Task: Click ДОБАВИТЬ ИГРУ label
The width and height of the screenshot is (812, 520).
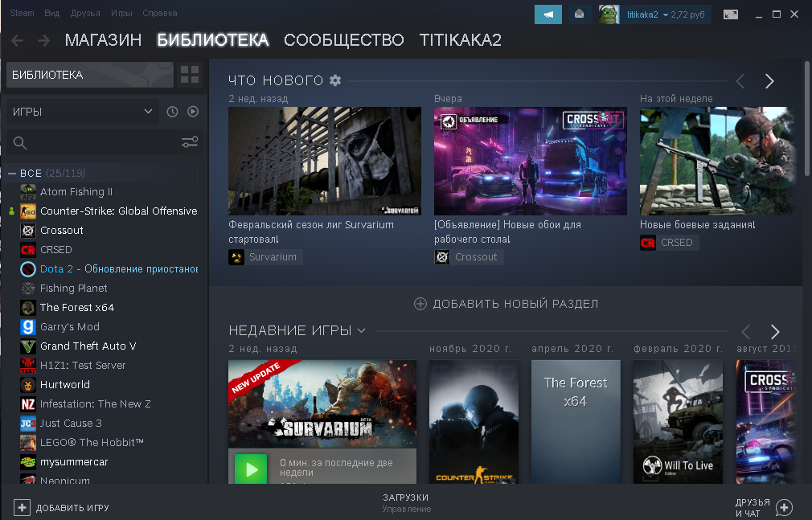Action: (72, 508)
